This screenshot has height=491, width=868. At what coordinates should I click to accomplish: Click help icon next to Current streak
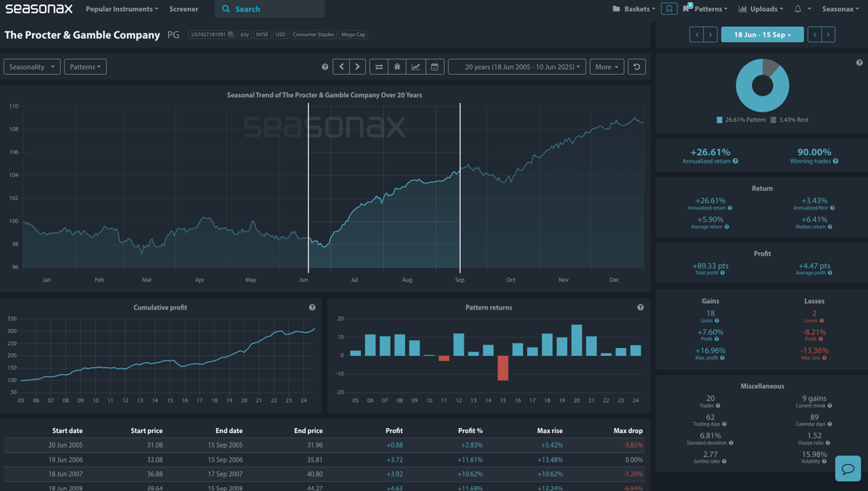click(830, 405)
